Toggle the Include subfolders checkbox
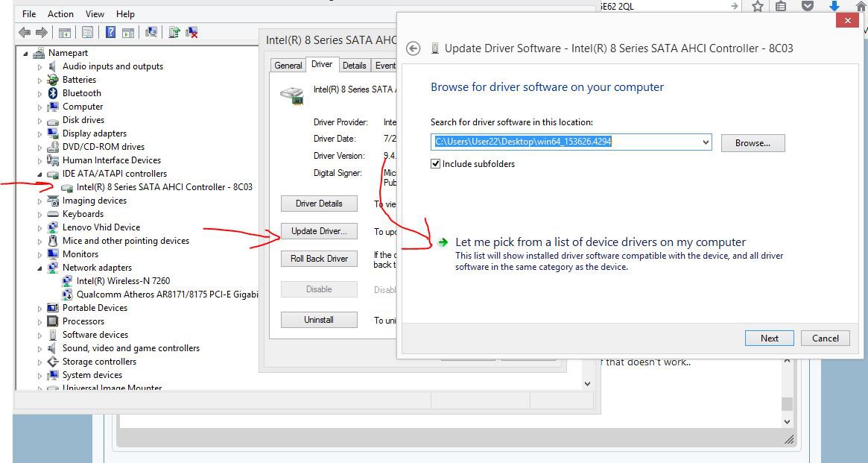The image size is (868, 463). (436, 164)
